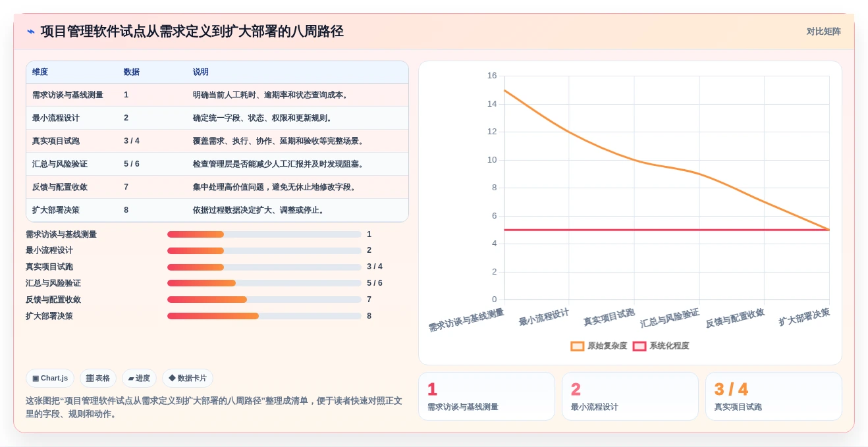This screenshot has height=447, width=868.
Task: Click the 扩大部署决策 progress bar
Action: [264, 316]
